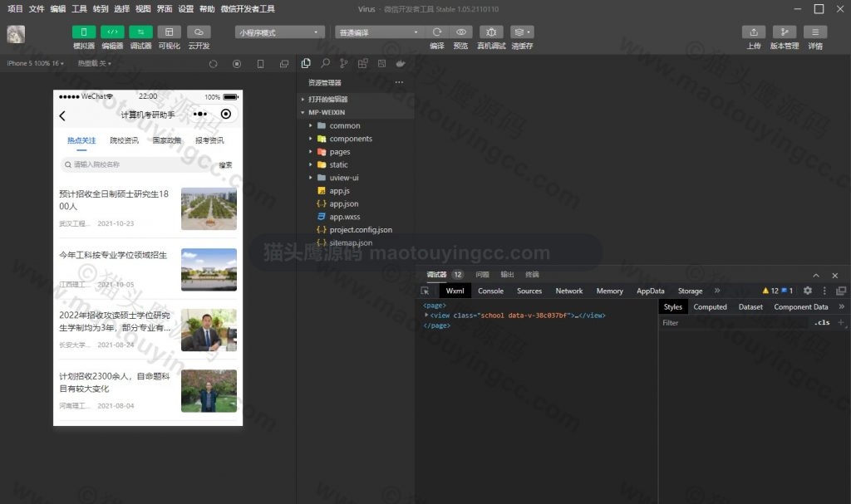Image resolution: width=851 pixels, height=504 pixels.
Task: Click the simulator phone device icon
Action: (x=260, y=64)
